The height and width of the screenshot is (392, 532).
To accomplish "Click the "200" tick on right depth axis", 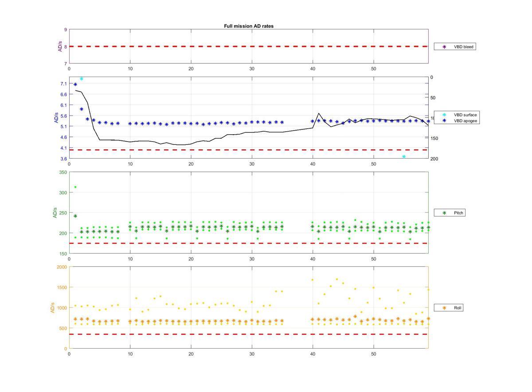I will [x=434, y=159].
